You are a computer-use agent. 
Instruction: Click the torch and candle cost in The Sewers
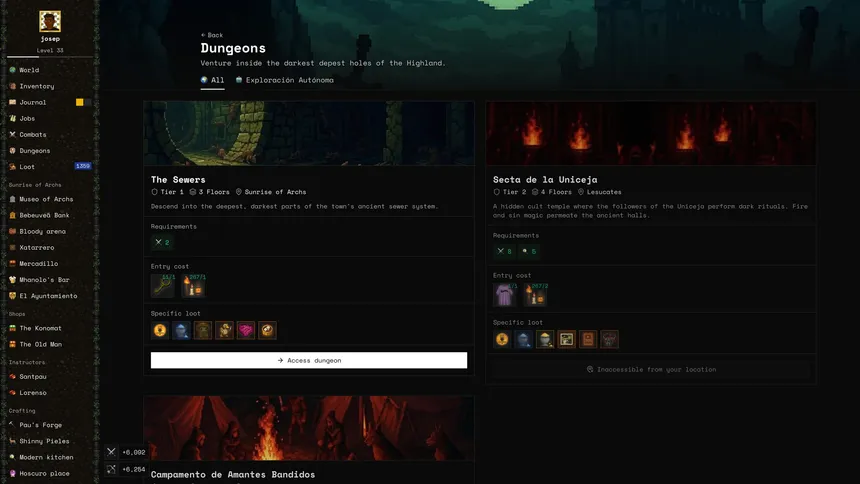point(193,286)
